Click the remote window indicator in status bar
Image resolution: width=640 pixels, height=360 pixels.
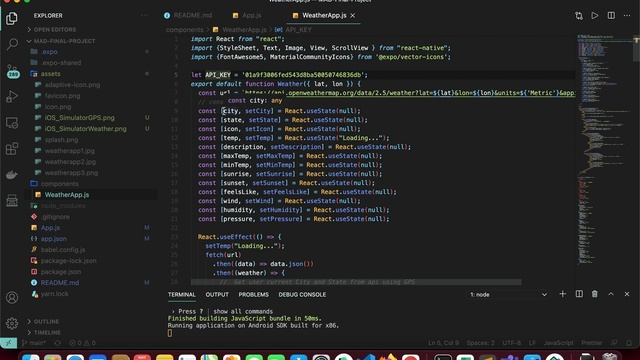(x=9, y=343)
